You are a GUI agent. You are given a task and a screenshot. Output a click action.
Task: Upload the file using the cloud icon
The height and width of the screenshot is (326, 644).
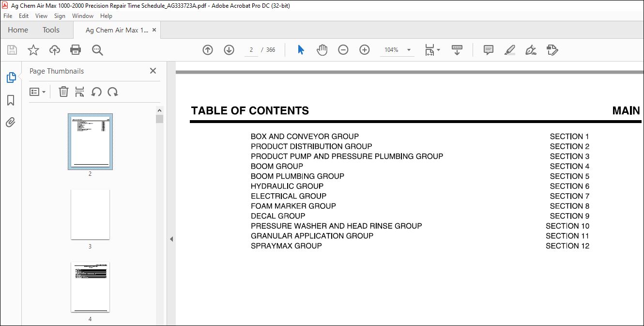click(x=55, y=50)
